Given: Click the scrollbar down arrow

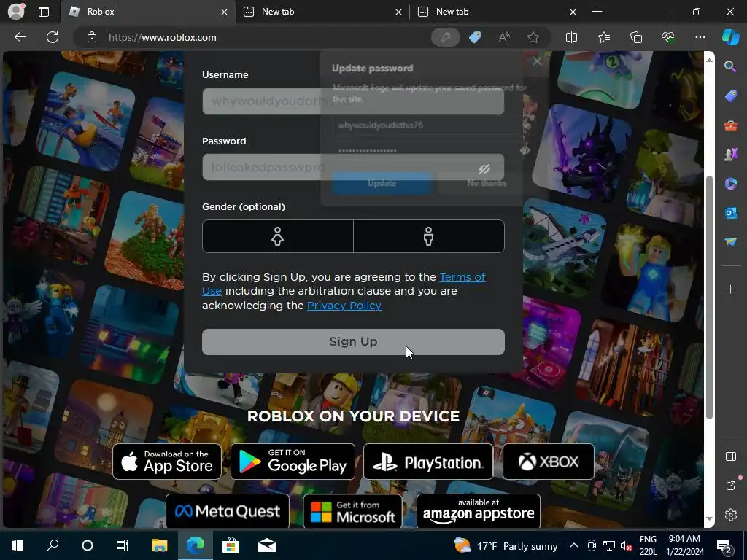Looking at the screenshot, I should click(x=709, y=519).
